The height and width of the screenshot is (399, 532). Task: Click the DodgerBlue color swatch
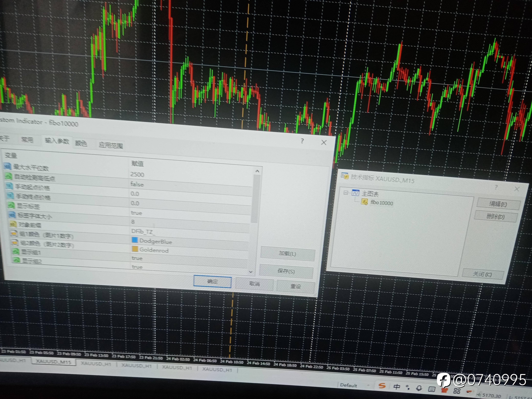pos(135,240)
